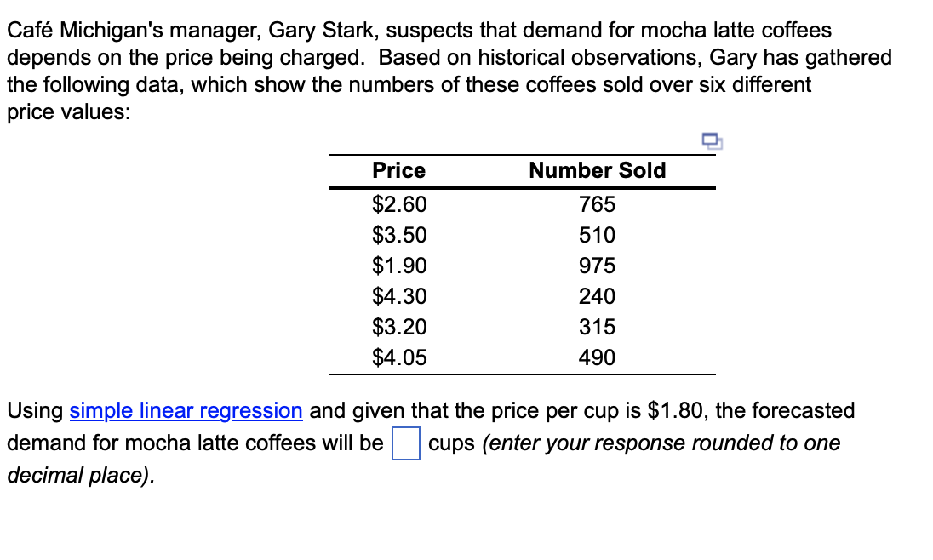This screenshot has width=933, height=560.
Task: Click the $3.20 price entry
Action: [x=399, y=327]
